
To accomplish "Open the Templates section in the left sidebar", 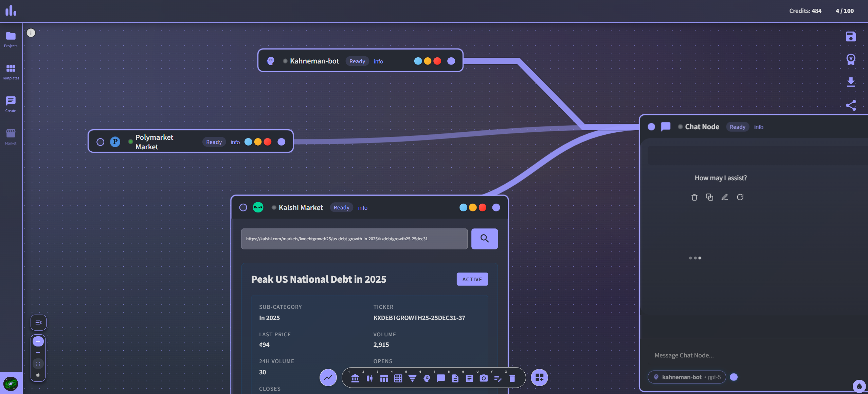I will tap(11, 72).
